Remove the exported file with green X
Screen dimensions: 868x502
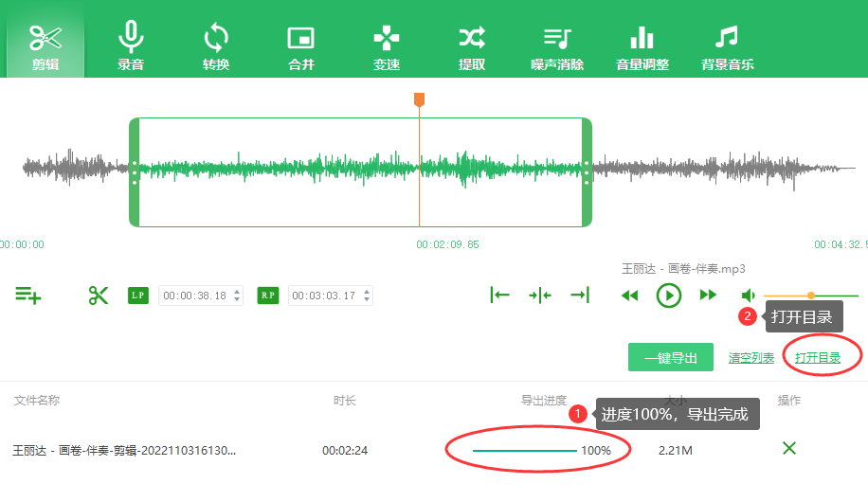[788, 448]
